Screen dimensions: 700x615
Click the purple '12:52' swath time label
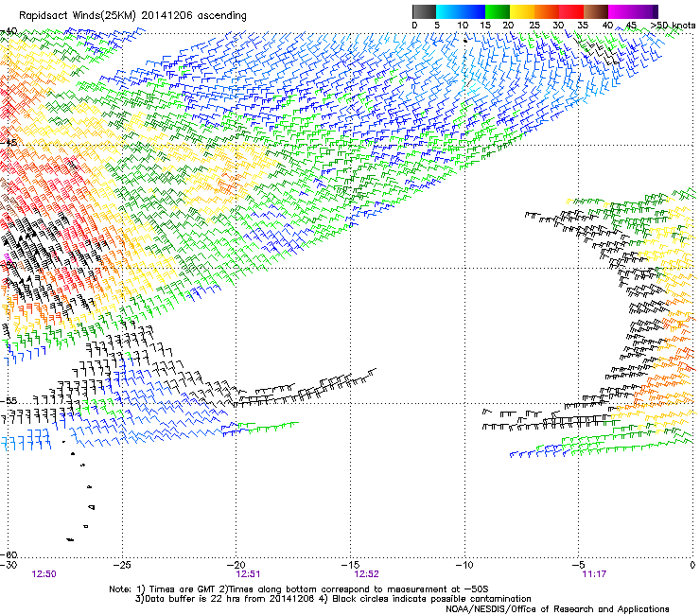366,574
